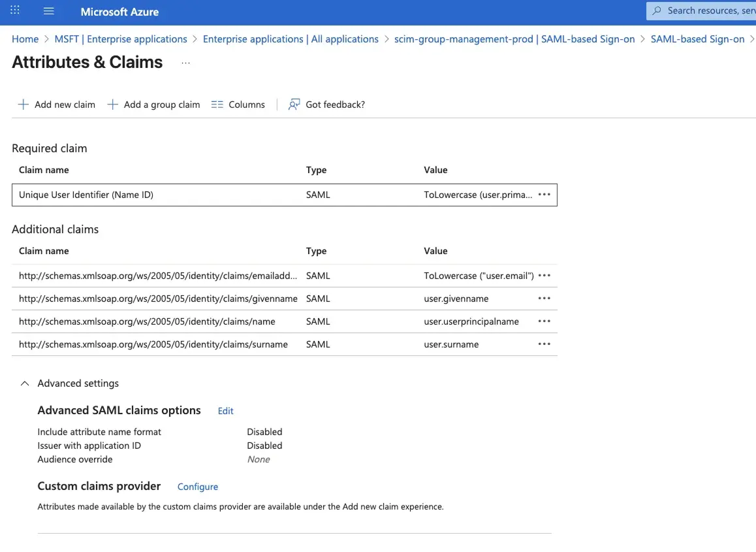The height and width of the screenshot is (552, 756).
Task: Collapse the Advanced settings section
Action: tap(24, 383)
